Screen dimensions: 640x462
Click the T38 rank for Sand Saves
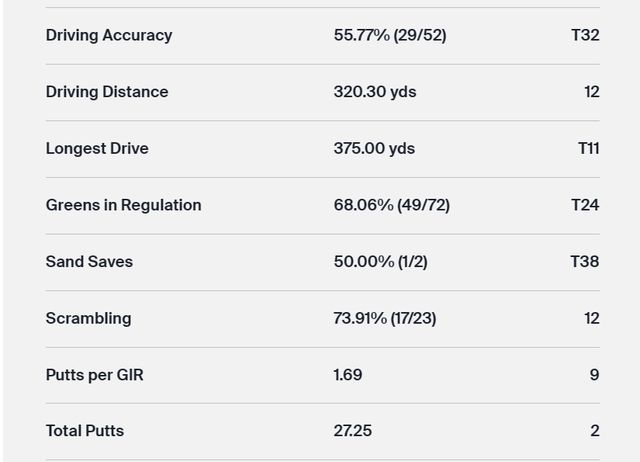click(585, 262)
